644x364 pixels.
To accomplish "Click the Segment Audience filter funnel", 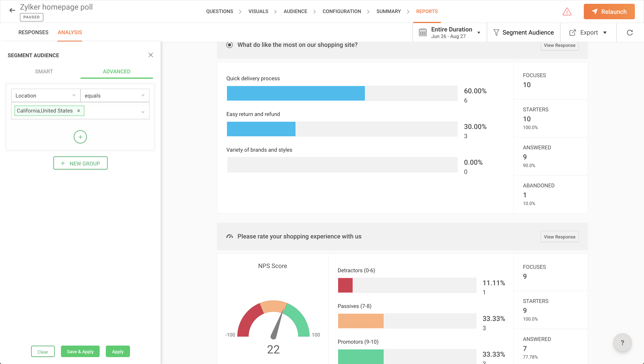I will point(496,33).
